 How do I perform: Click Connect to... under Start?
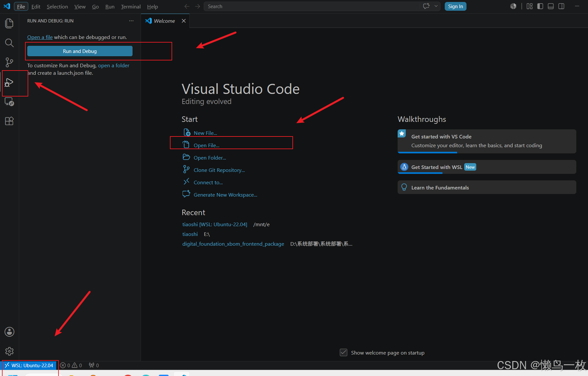pos(208,182)
